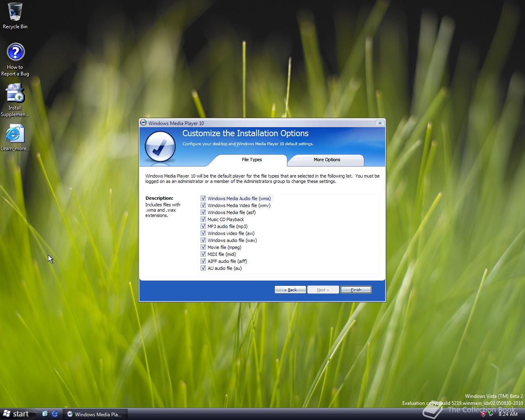Close the Windows Media Player 10 dialog

click(x=380, y=123)
